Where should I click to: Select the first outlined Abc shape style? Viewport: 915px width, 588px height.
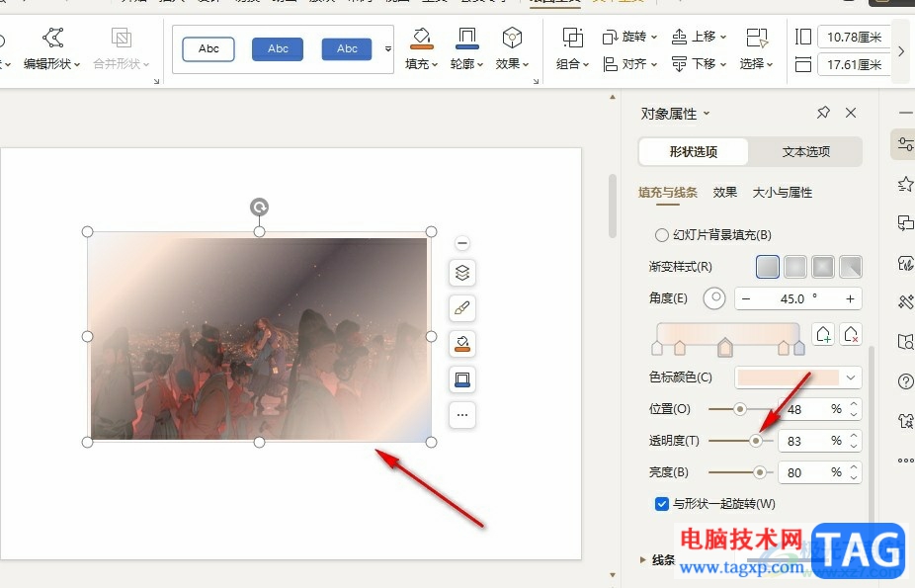[x=208, y=49]
